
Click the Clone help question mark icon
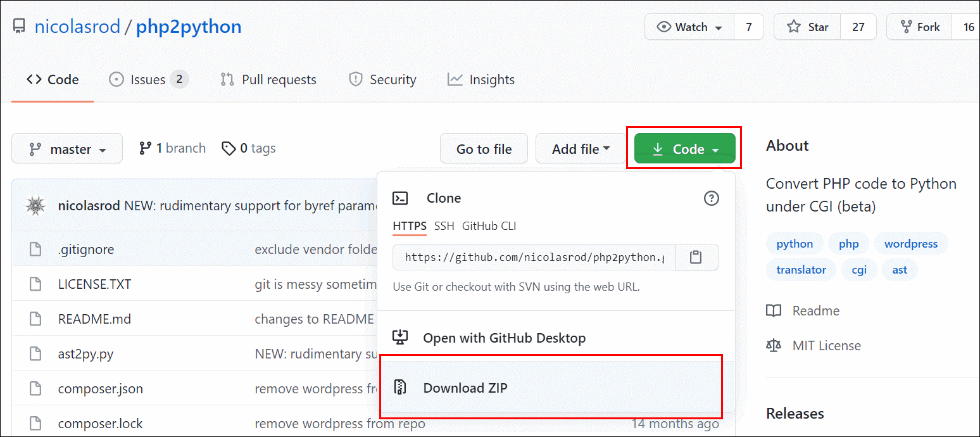click(712, 198)
